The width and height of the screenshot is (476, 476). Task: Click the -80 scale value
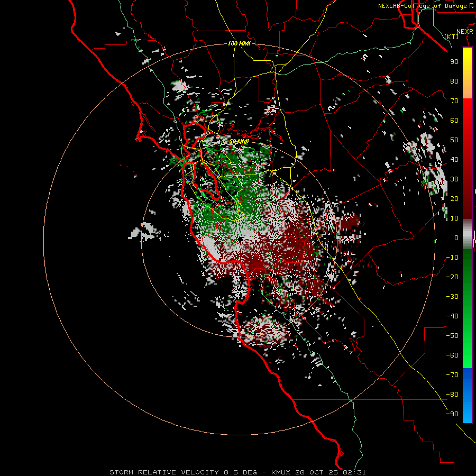[x=452, y=395]
